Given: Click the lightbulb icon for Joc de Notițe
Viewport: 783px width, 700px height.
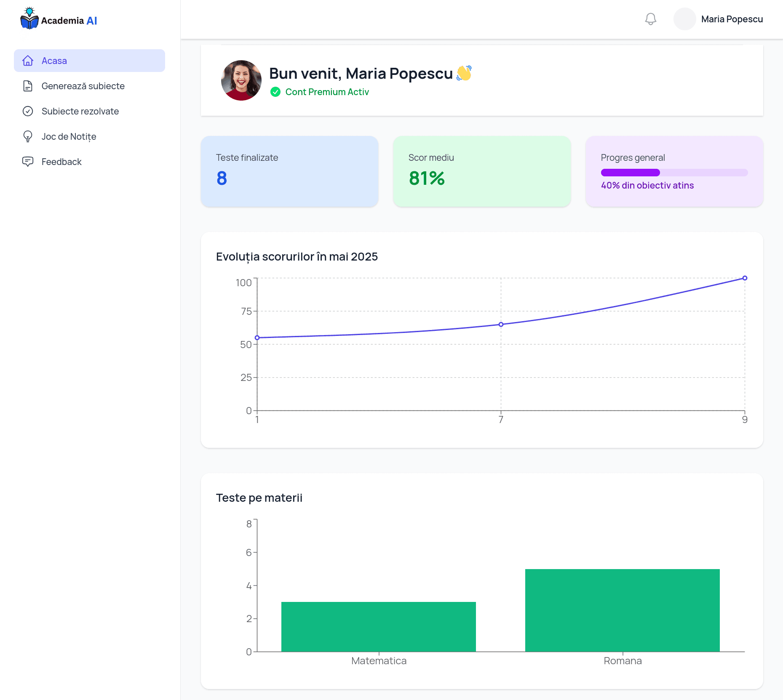Looking at the screenshot, I should (x=28, y=136).
